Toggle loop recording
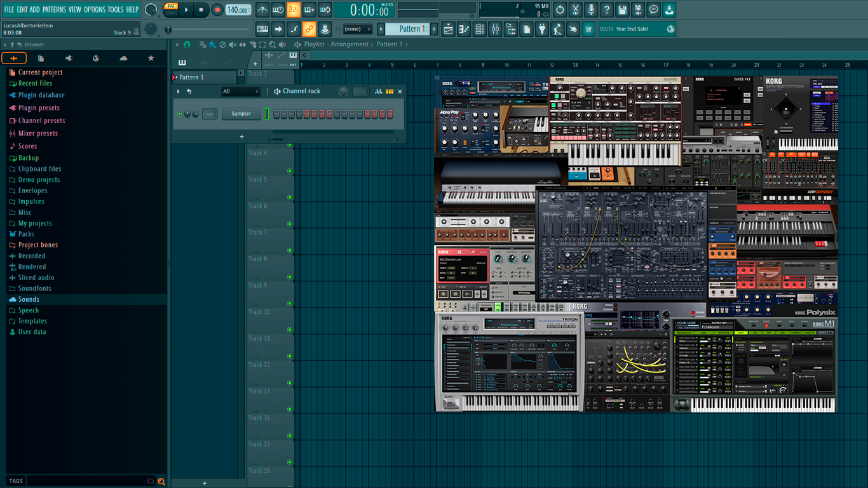 pyautogui.click(x=324, y=10)
